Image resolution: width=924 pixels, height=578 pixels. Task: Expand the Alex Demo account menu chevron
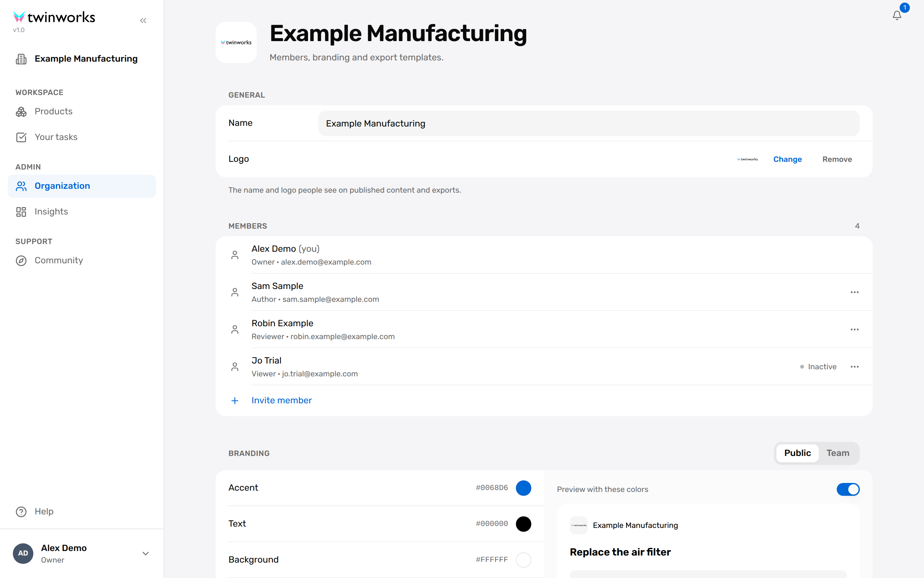tap(145, 554)
